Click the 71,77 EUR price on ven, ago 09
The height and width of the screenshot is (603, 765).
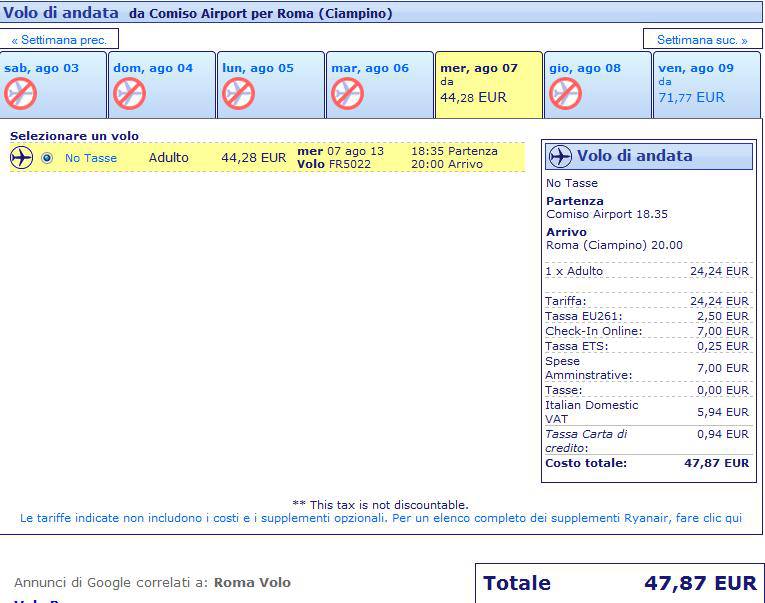(691, 98)
